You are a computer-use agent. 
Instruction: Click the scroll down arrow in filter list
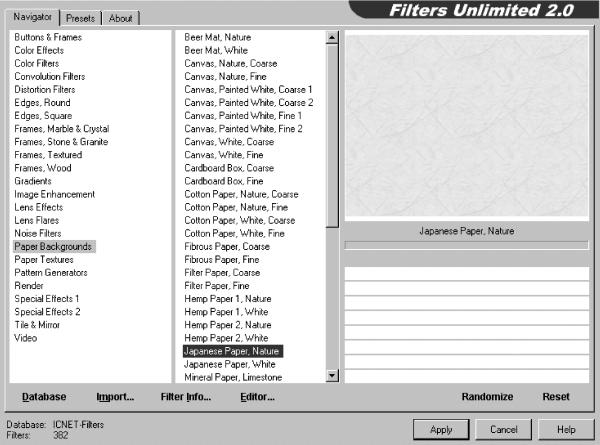332,375
